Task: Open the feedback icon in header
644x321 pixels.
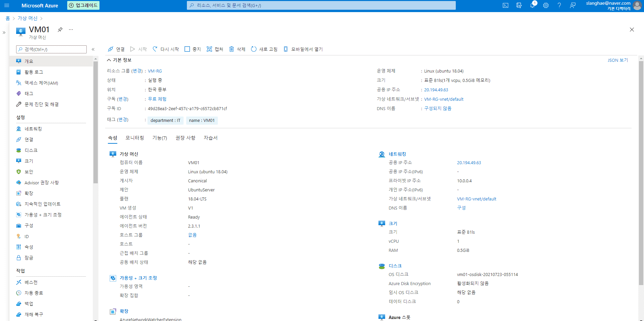Action: click(573, 5)
